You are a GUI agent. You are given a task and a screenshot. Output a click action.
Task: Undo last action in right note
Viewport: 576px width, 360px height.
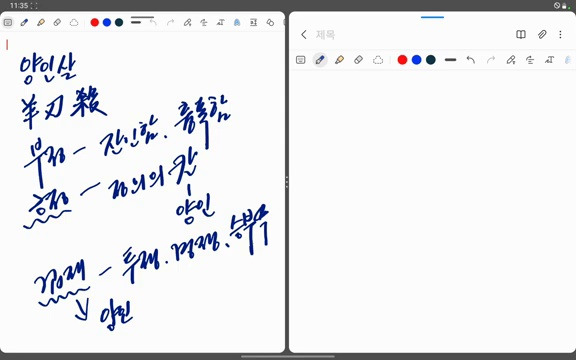[x=471, y=60]
